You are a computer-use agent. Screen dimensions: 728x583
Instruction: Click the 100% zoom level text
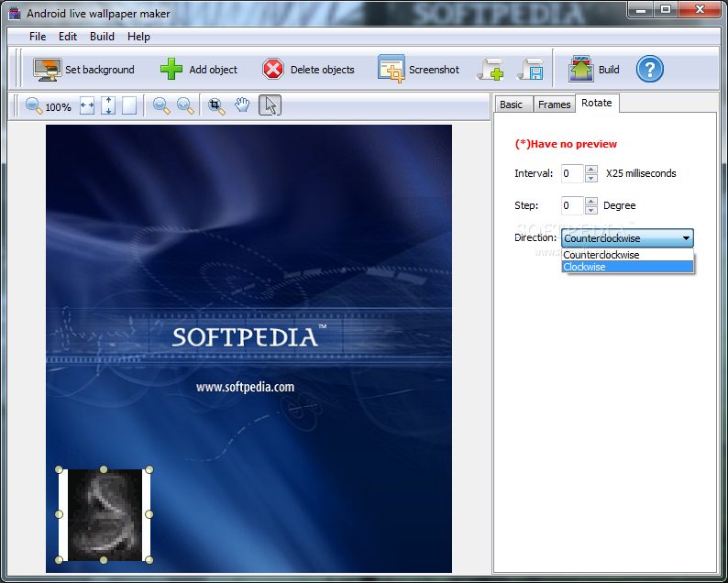click(x=58, y=107)
